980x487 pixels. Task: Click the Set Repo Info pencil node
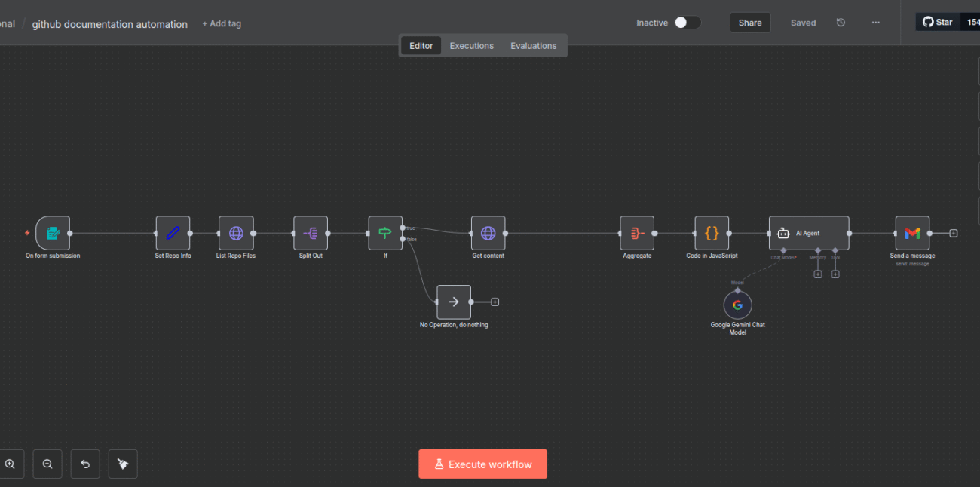[173, 234]
